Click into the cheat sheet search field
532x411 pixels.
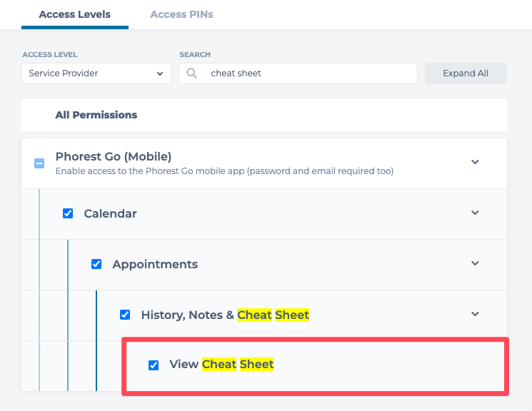307,73
